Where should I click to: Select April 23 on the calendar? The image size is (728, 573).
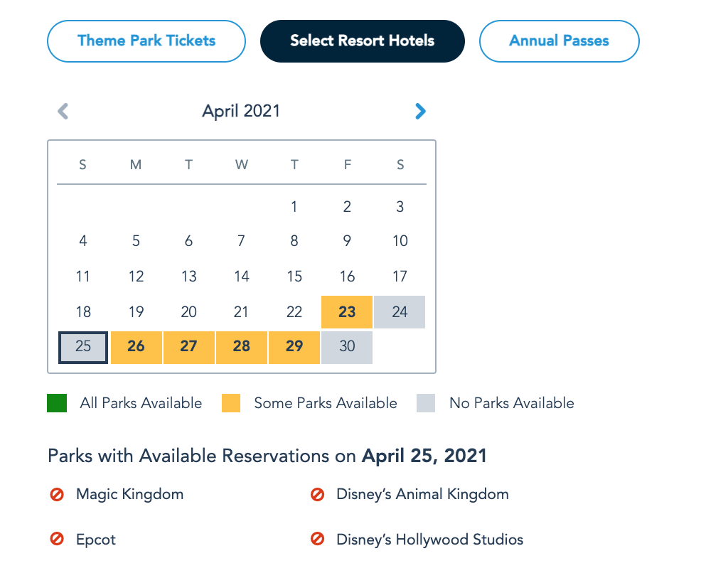click(347, 312)
